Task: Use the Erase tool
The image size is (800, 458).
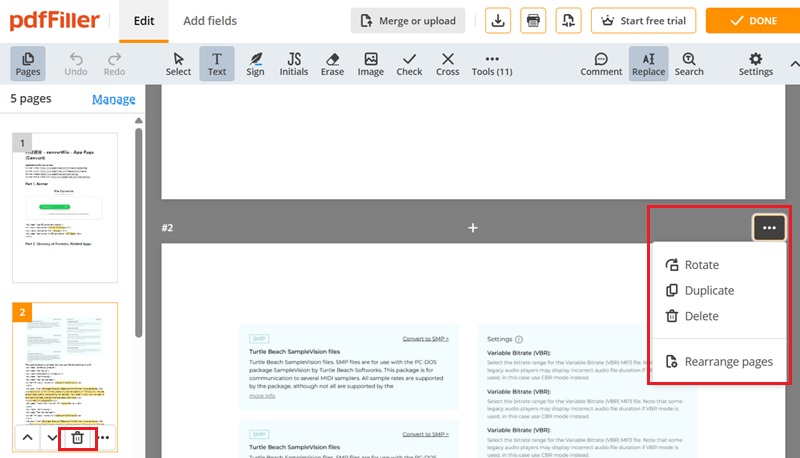Action: (x=332, y=64)
